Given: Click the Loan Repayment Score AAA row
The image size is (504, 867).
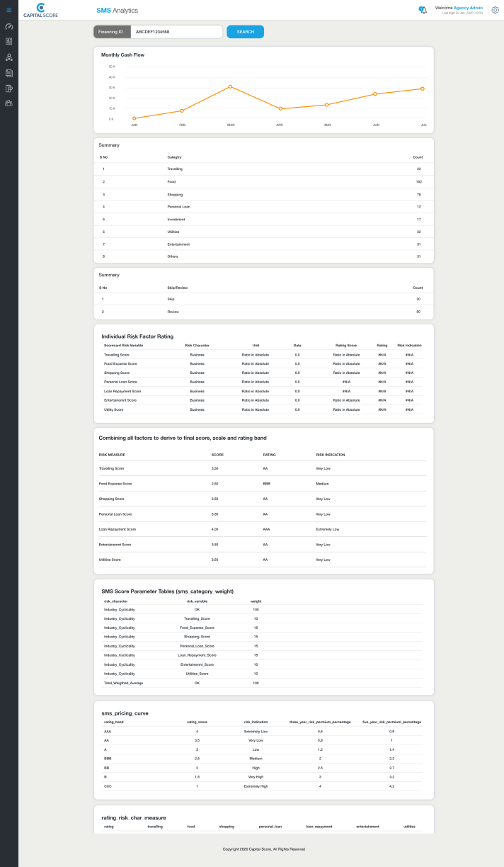Looking at the screenshot, I should (x=263, y=529).
